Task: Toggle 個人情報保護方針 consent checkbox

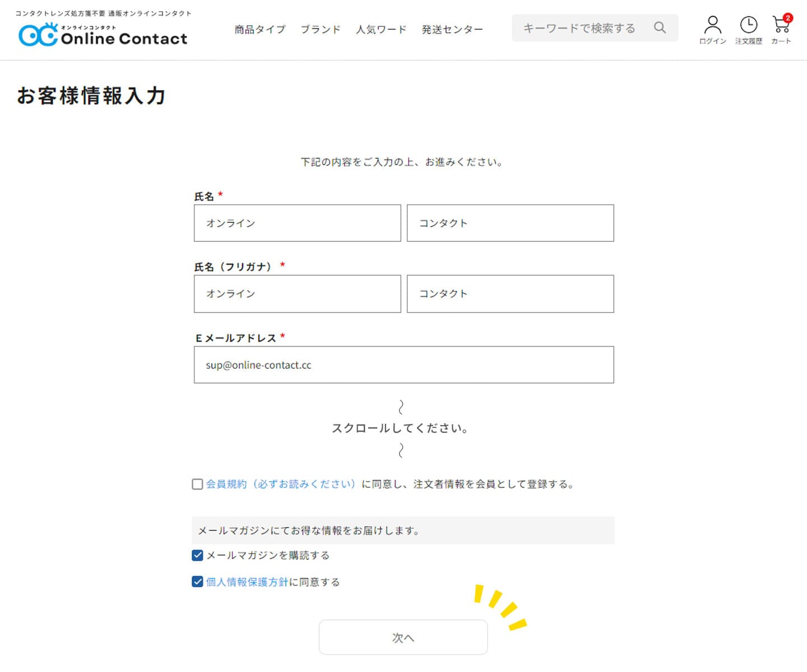Action: click(x=197, y=582)
